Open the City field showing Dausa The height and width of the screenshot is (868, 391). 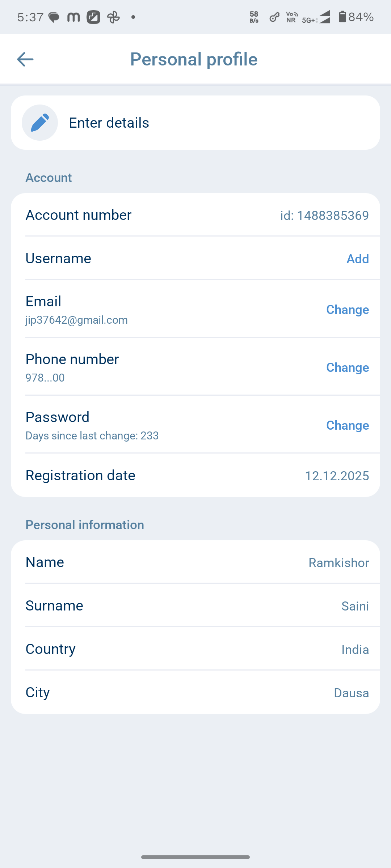[195, 692]
